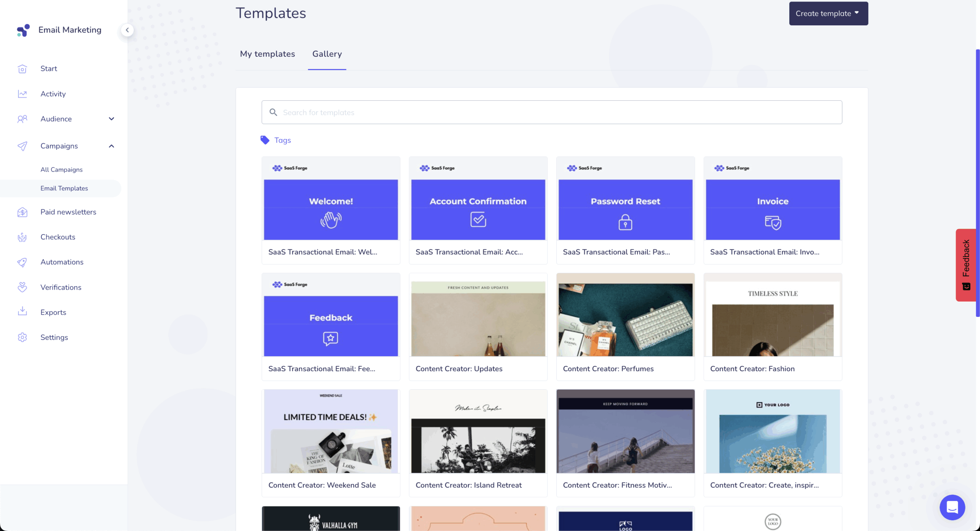This screenshot has width=980, height=531.
Task: Open the Activity section
Action: click(53, 94)
